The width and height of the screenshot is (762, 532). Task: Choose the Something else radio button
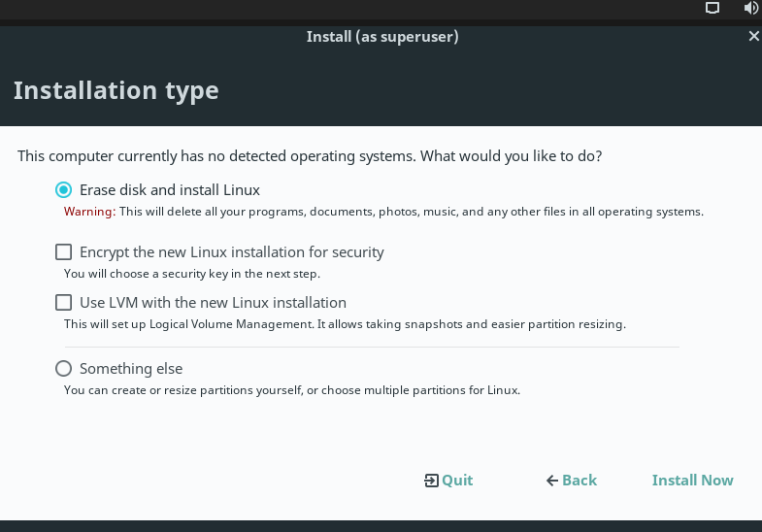[x=64, y=369]
